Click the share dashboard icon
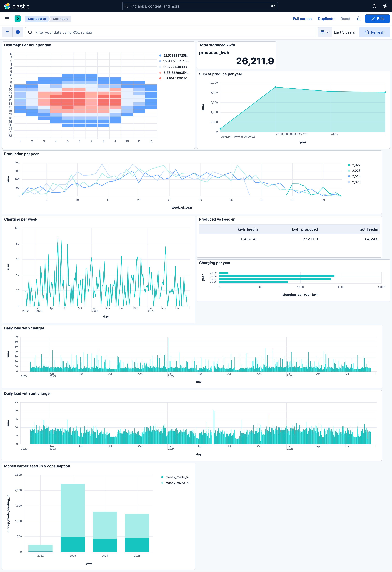 click(x=359, y=18)
